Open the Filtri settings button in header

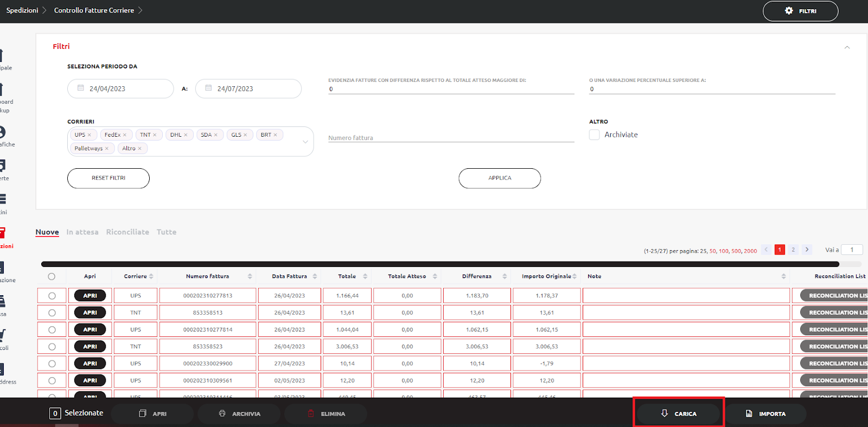point(800,11)
